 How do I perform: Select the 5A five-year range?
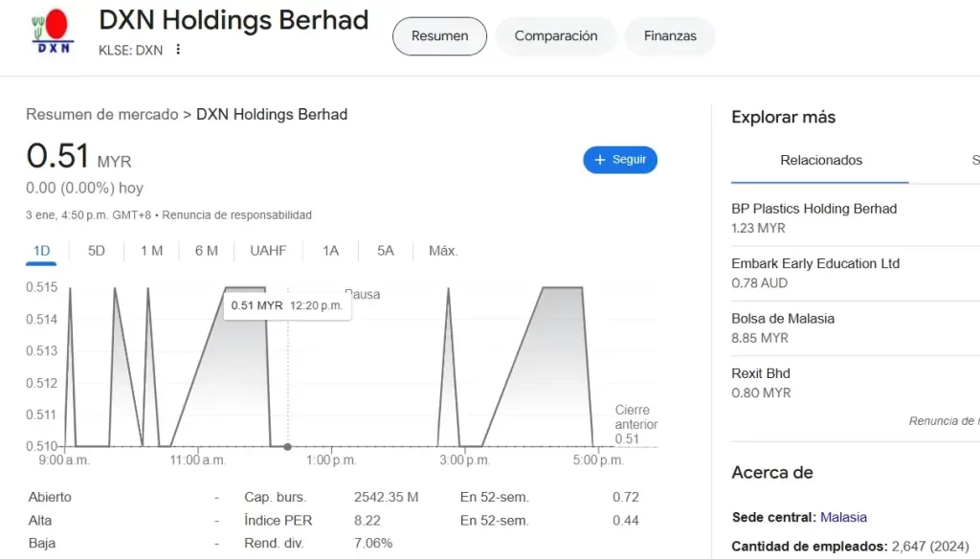pyautogui.click(x=385, y=251)
